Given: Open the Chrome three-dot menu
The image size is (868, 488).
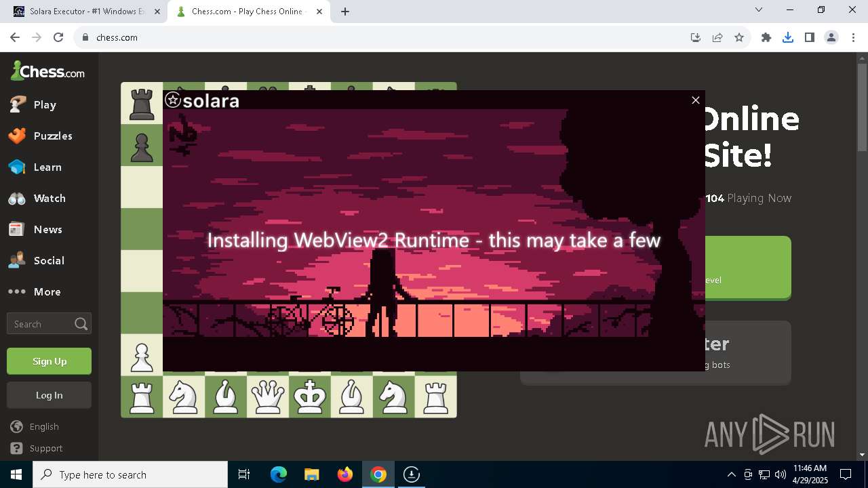Looking at the screenshot, I should pyautogui.click(x=853, y=37).
